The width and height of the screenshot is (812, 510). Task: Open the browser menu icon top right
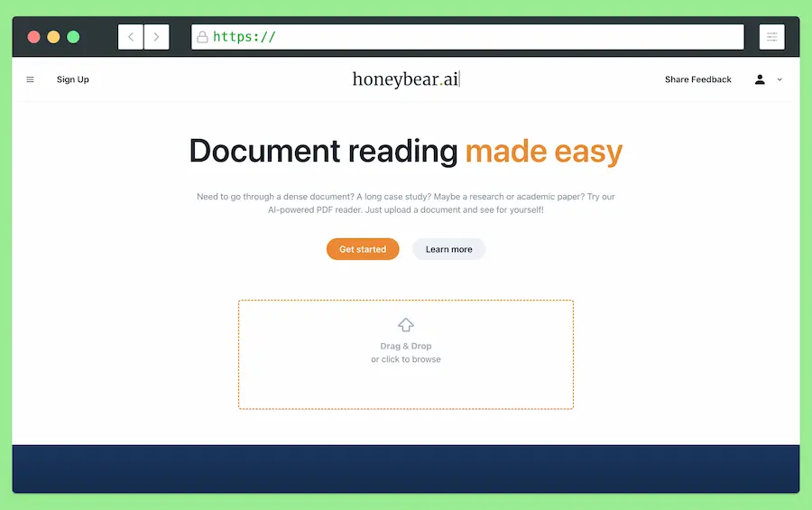click(771, 37)
